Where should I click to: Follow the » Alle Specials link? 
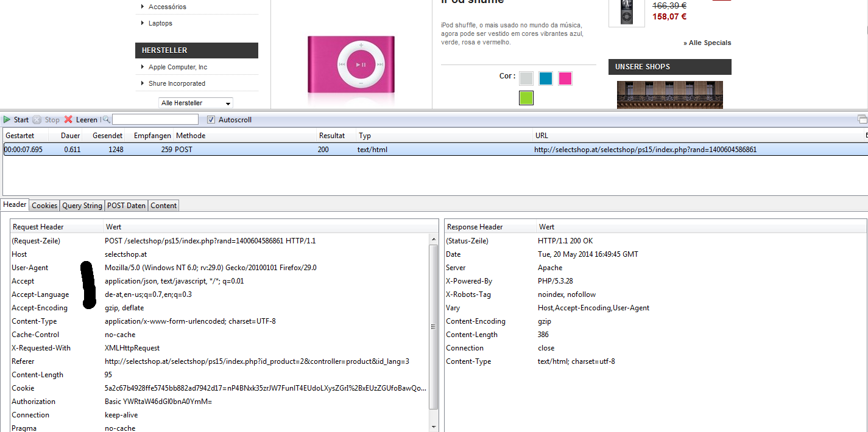(707, 43)
